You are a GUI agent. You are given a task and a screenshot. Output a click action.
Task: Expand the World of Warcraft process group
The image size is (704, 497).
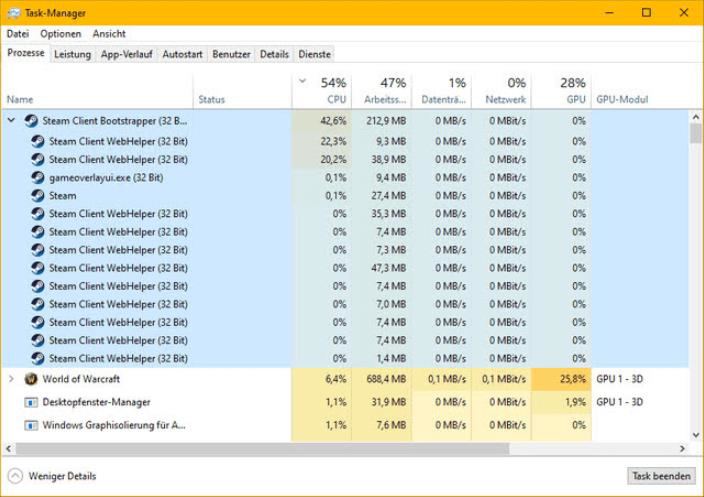click(x=11, y=379)
